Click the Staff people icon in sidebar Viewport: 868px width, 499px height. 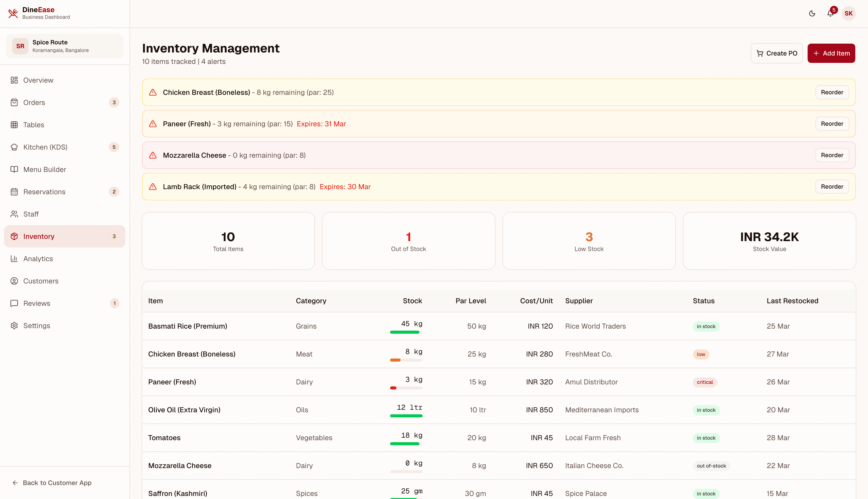tap(14, 214)
